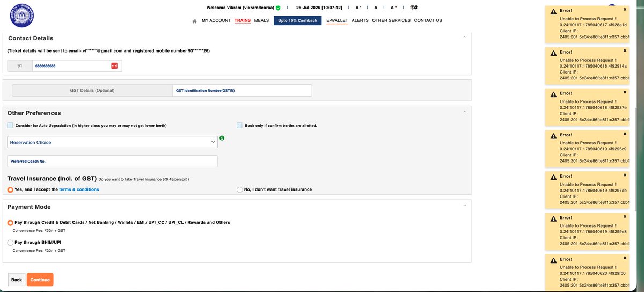
Task: Click the Back button
Action: 17,280
